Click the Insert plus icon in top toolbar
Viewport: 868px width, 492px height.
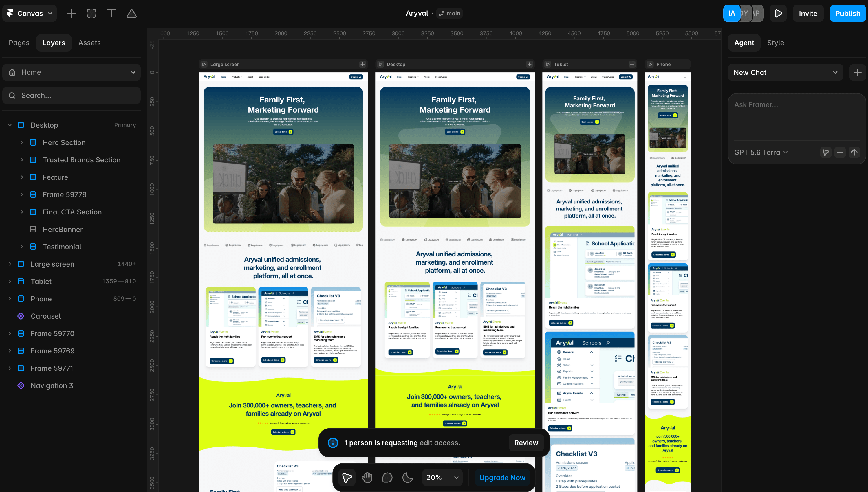(71, 14)
